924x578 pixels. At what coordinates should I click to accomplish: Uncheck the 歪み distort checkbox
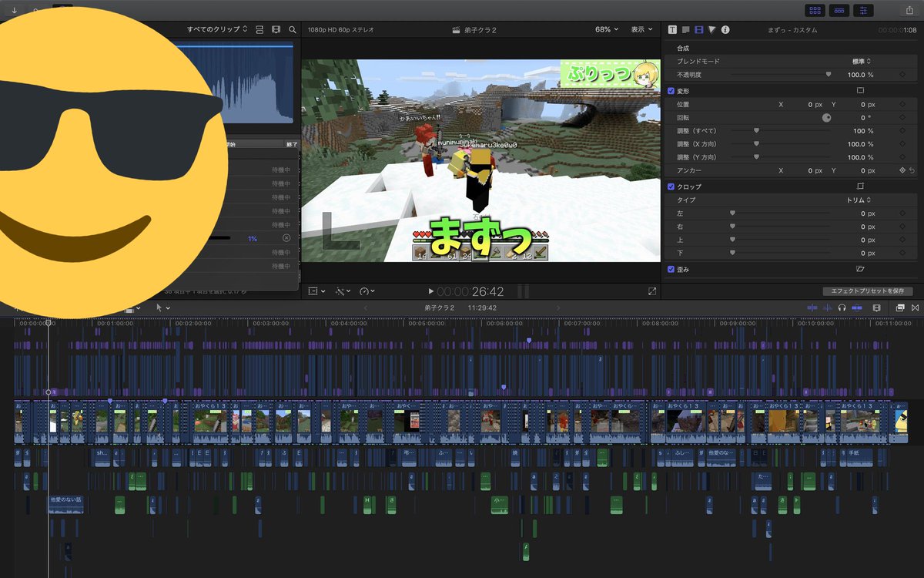671,269
